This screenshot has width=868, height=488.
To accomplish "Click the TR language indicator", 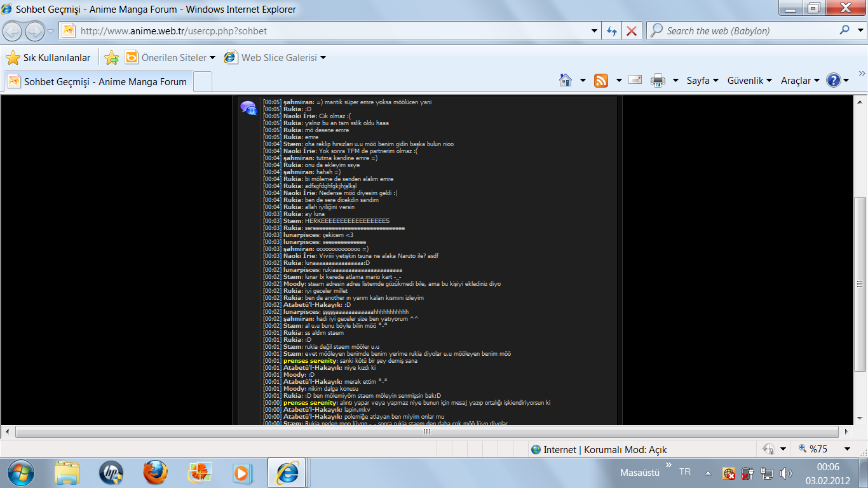I will point(685,472).
